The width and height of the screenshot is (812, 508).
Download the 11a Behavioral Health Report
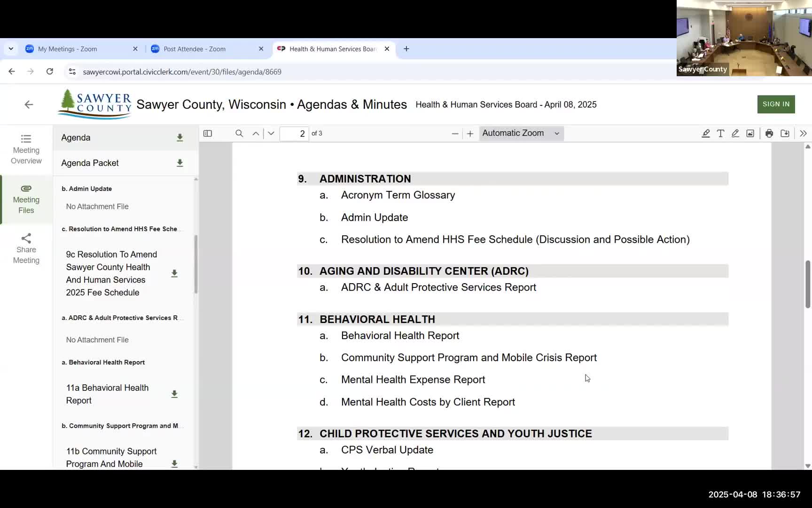(x=174, y=394)
